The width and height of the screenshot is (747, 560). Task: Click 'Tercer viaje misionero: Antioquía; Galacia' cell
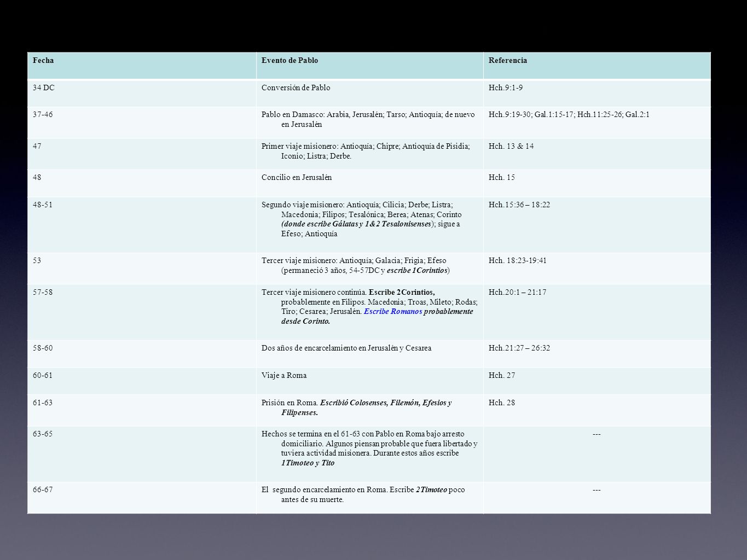370,269
